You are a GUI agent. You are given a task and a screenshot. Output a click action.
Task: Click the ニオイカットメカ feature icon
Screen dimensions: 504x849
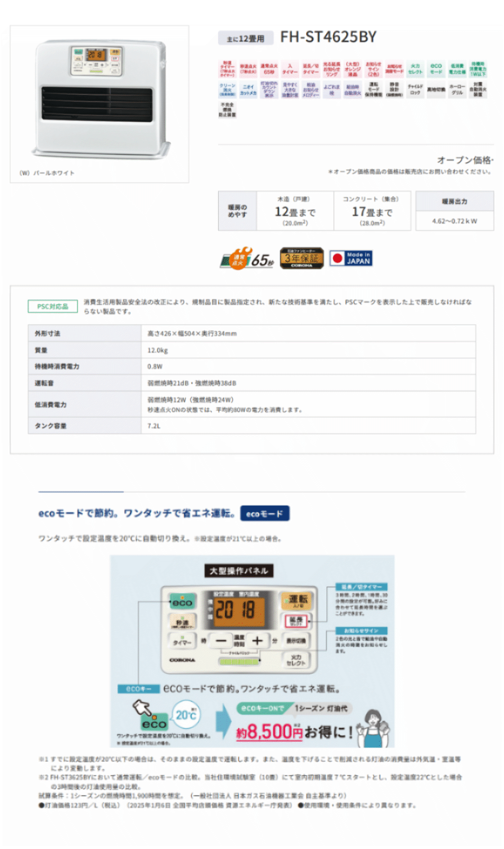click(x=248, y=90)
